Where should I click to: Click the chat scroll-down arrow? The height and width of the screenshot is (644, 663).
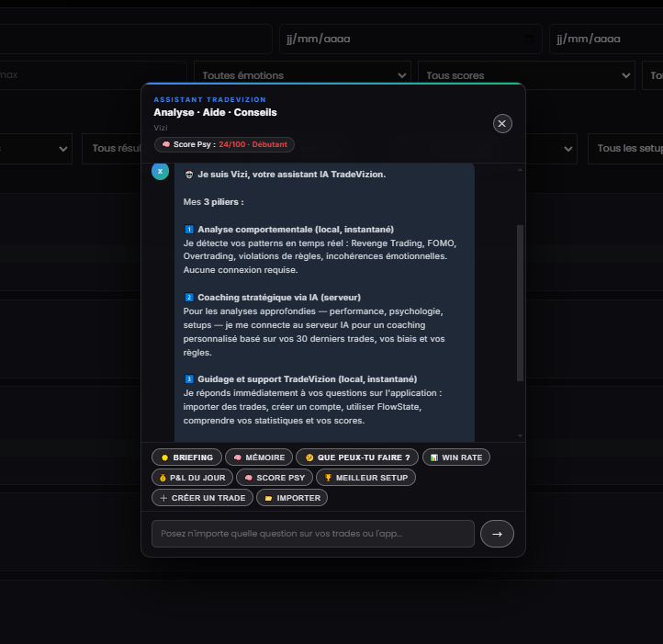tap(520, 435)
